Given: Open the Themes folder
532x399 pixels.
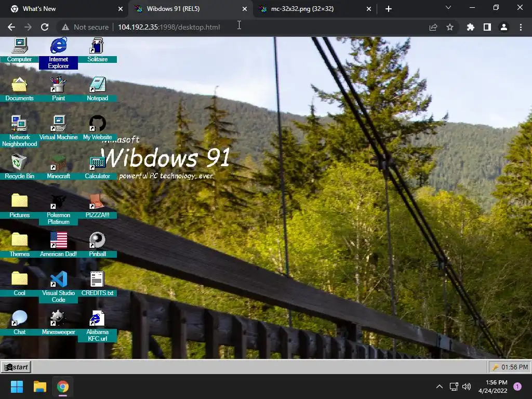Looking at the screenshot, I should [x=19, y=245].
